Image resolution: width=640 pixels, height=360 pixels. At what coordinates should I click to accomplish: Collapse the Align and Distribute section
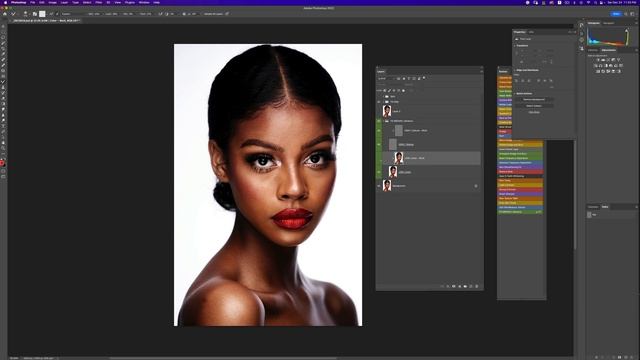point(515,70)
